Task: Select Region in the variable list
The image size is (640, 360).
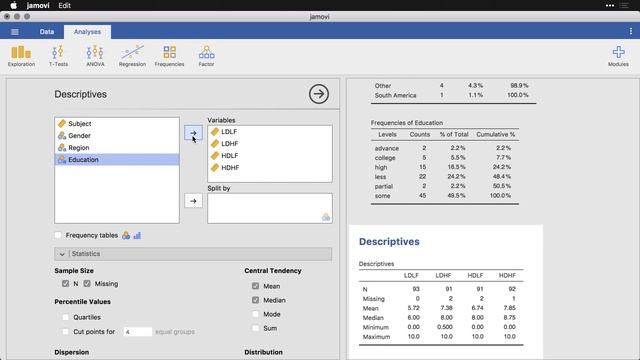Action: pyautogui.click(x=117, y=147)
